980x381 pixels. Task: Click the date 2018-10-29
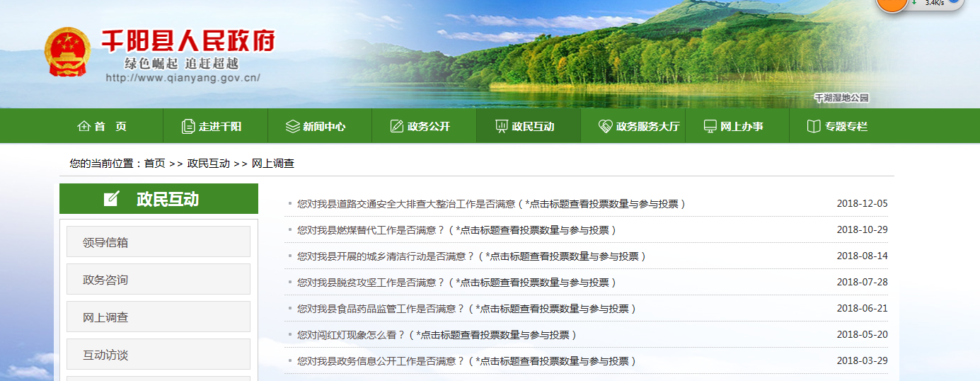tap(862, 230)
